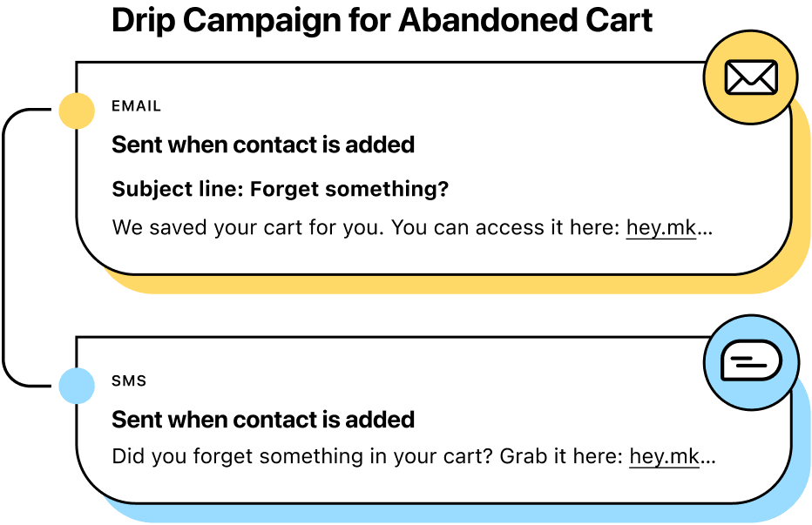The width and height of the screenshot is (812, 525).
Task: Select the email card's "Sent when contact is added" heading
Action: click(262, 145)
